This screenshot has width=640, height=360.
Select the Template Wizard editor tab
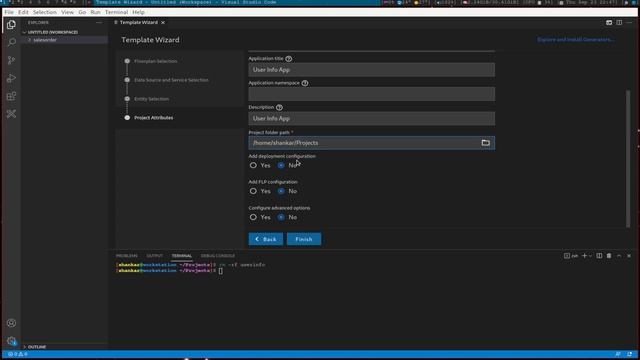139,22
